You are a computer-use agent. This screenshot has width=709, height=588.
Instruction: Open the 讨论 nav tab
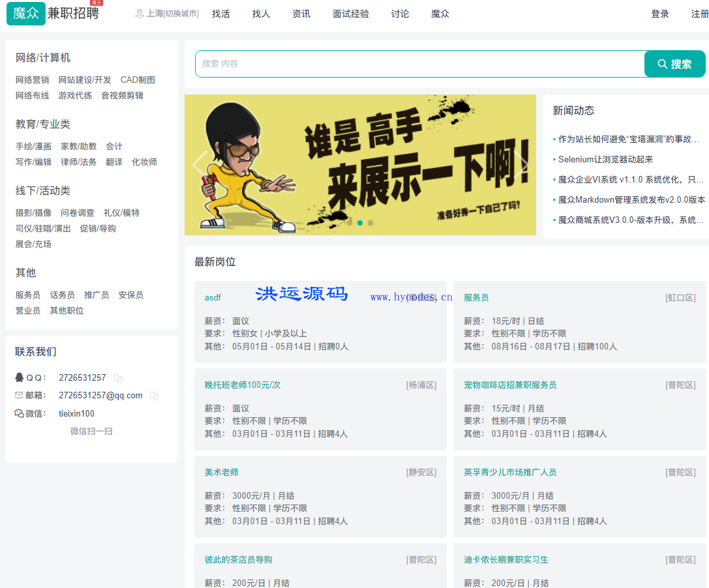(400, 14)
